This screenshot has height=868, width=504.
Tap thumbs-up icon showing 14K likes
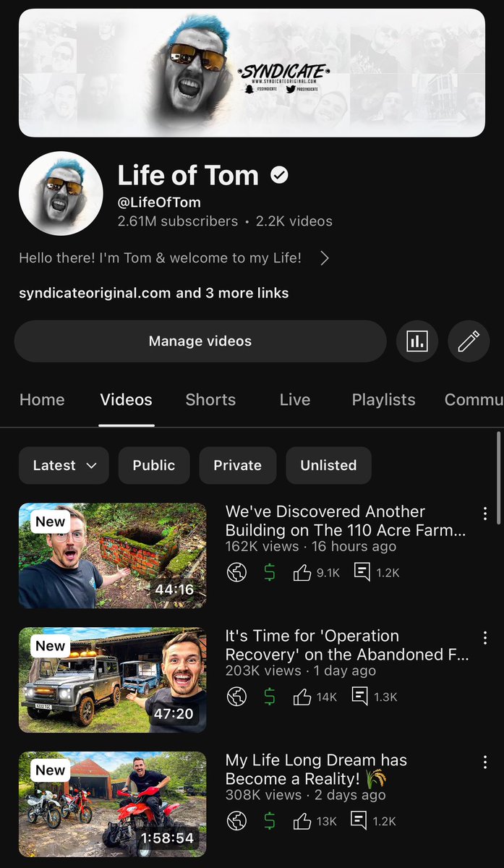pos(302,697)
